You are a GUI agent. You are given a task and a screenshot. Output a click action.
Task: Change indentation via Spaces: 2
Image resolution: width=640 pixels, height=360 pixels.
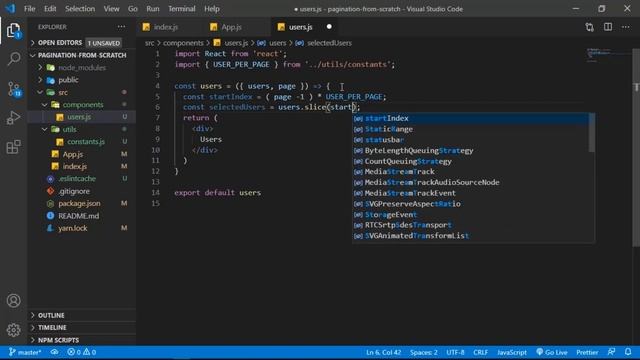pos(424,352)
